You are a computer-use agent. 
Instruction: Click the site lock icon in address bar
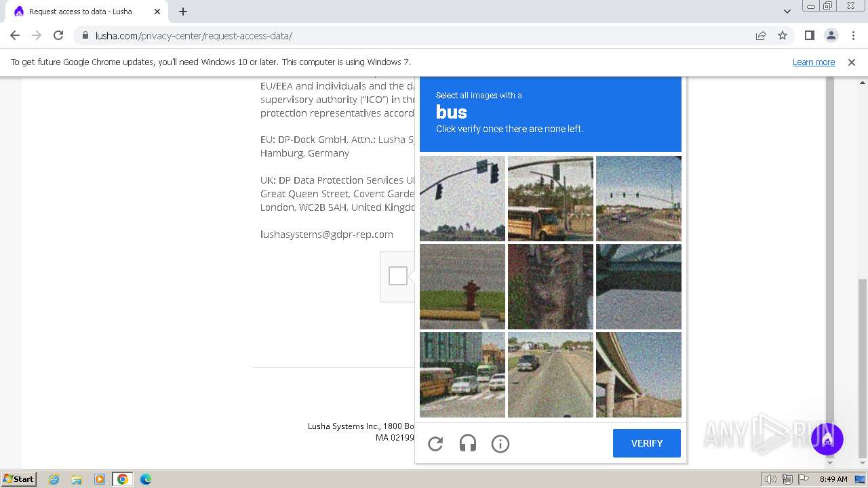85,36
